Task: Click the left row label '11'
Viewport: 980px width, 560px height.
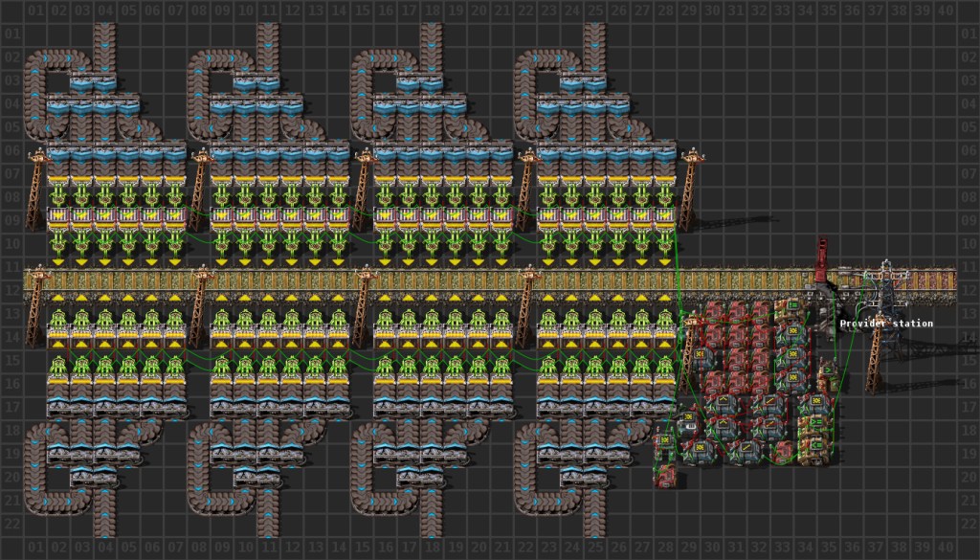Action: pyautogui.click(x=11, y=267)
